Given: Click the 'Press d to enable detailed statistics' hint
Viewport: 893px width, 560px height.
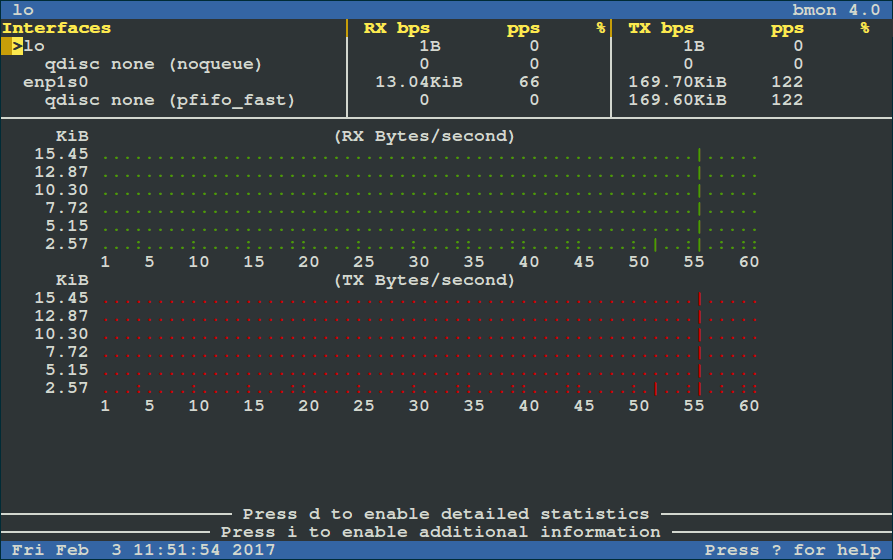Looking at the screenshot, I should click(x=445, y=514).
